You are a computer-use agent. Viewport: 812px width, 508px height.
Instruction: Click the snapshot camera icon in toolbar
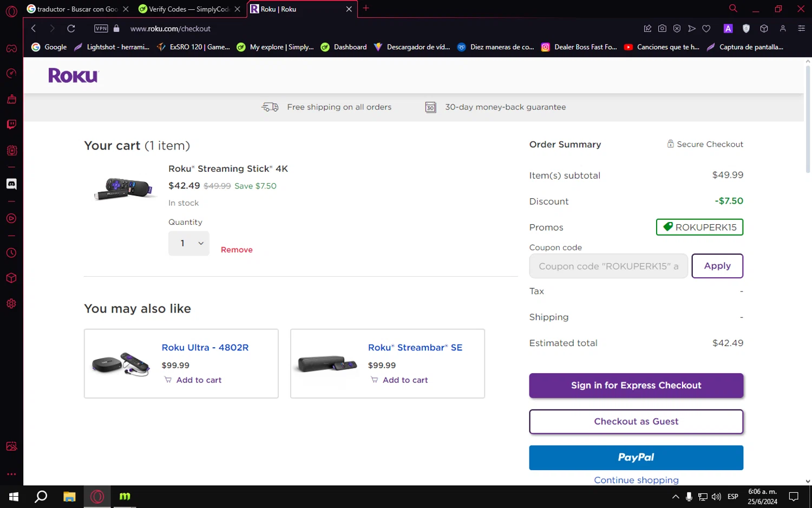point(662,29)
